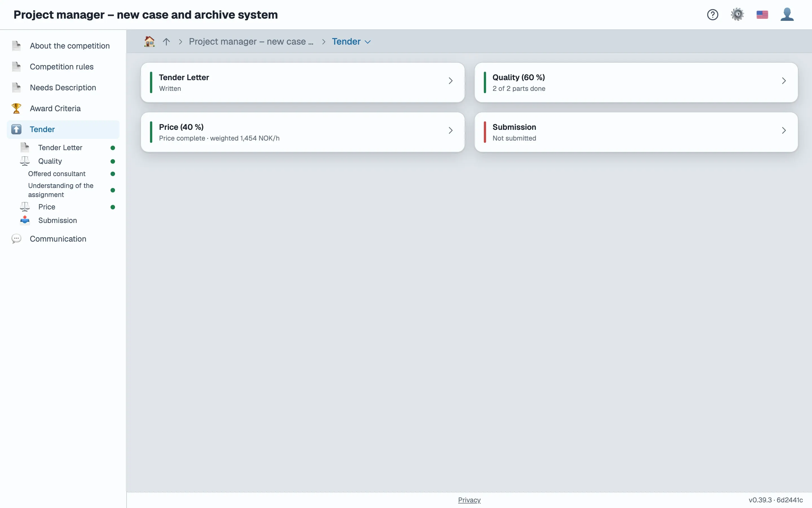Image resolution: width=812 pixels, height=508 pixels.
Task: Click the green status dot beside Price
Action: [x=113, y=207]
